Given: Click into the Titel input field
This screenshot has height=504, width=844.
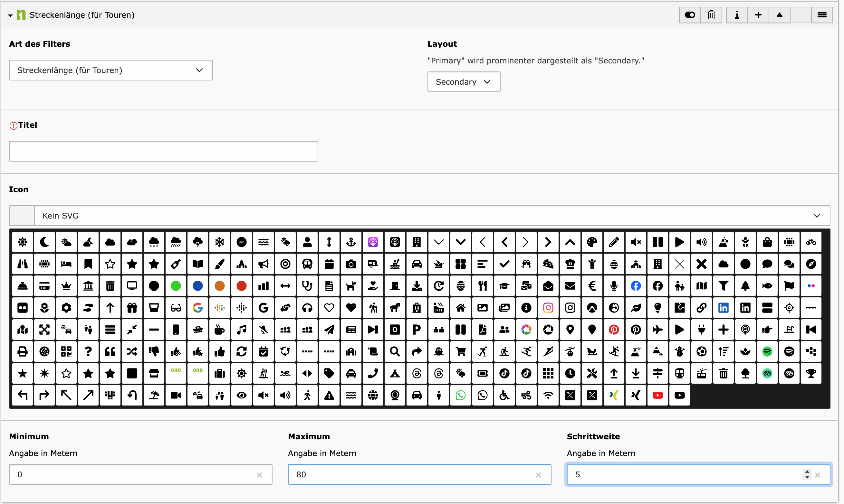Looking at the screenshot, I should tap(164, 152).
